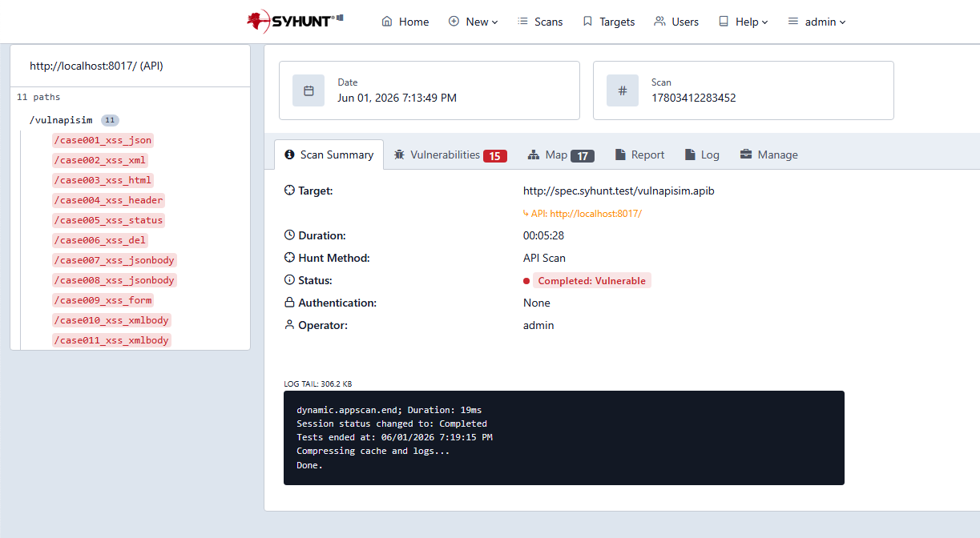
Task: Click the briefcase icon on Manage tab
Action: click(x=746, y=155)
